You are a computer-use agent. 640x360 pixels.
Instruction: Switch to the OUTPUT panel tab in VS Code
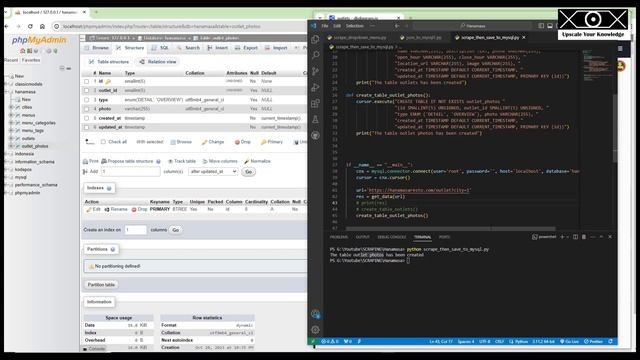coord(362,237)
